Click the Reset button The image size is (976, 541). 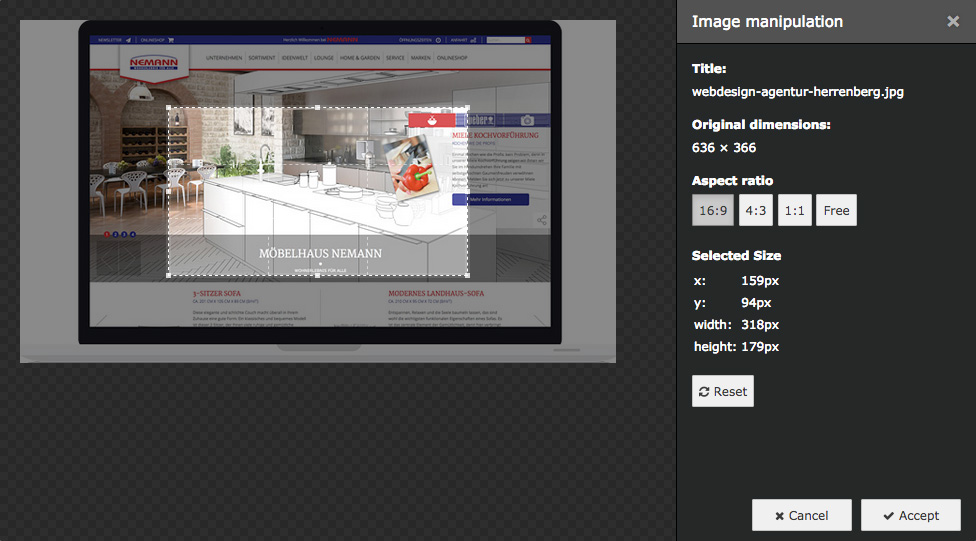(723, 391)
